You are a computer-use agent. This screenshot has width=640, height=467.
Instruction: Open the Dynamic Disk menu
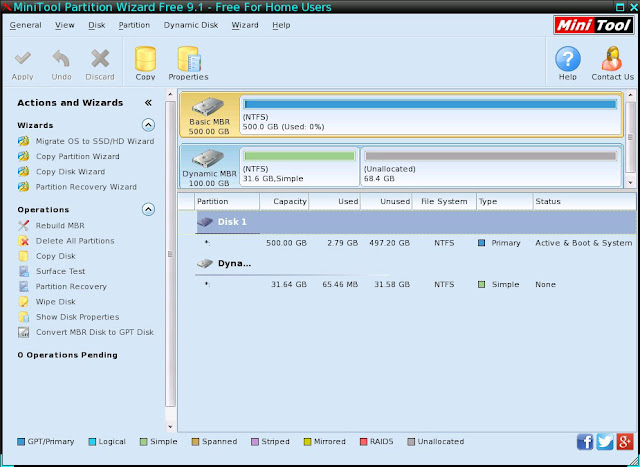tap(191, 25)
